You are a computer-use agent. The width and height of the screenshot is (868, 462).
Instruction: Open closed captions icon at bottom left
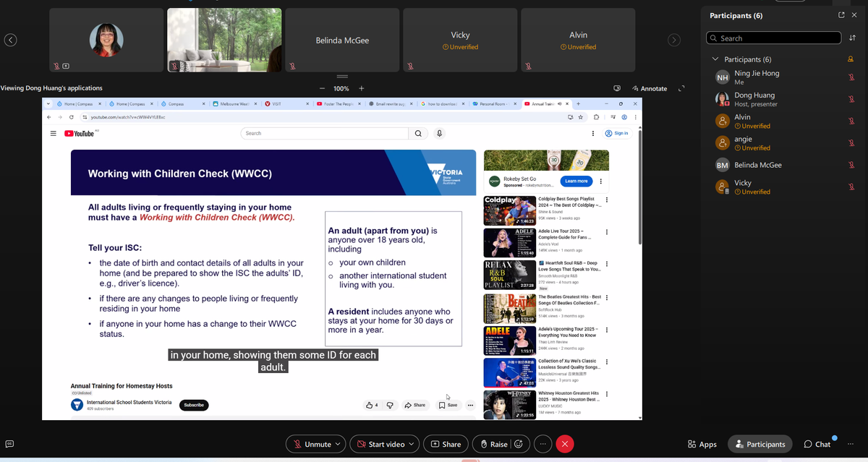point(9,444)
